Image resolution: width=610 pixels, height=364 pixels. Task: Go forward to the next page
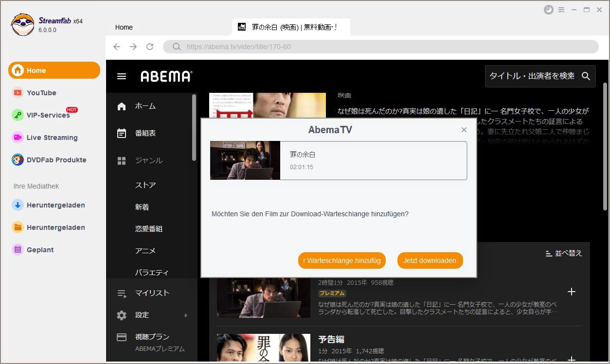pos(133,47)
